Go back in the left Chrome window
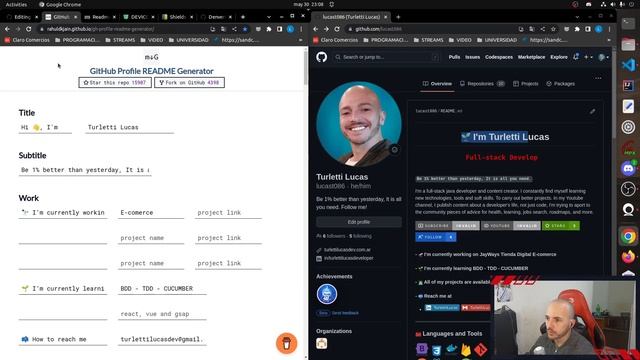 click(7, 29)
